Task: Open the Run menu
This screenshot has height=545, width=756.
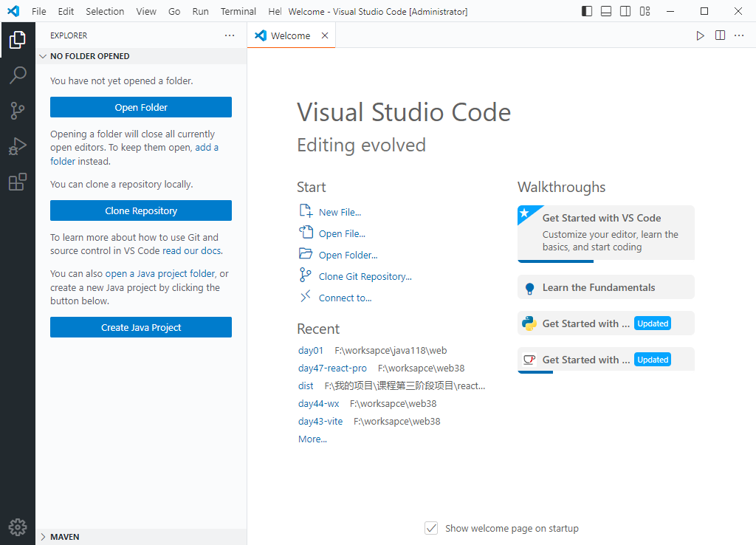Action: (200, 11)
